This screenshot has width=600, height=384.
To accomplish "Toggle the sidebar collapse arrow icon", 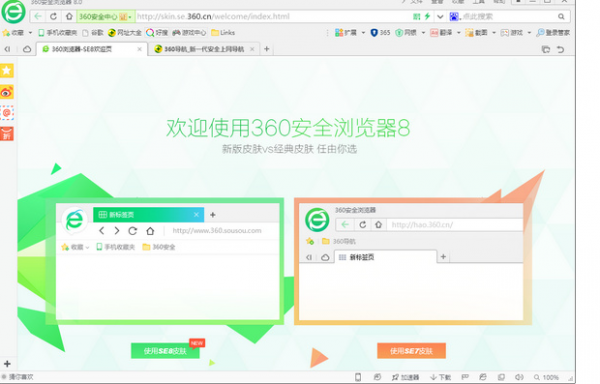I will [7, 49].
